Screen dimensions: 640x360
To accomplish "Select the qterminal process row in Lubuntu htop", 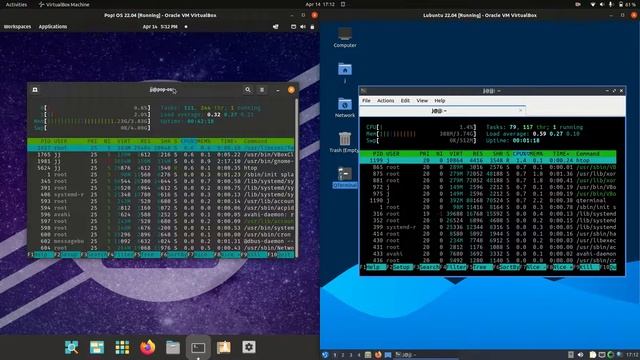I will pyautogui.click(x=488, y=200).
